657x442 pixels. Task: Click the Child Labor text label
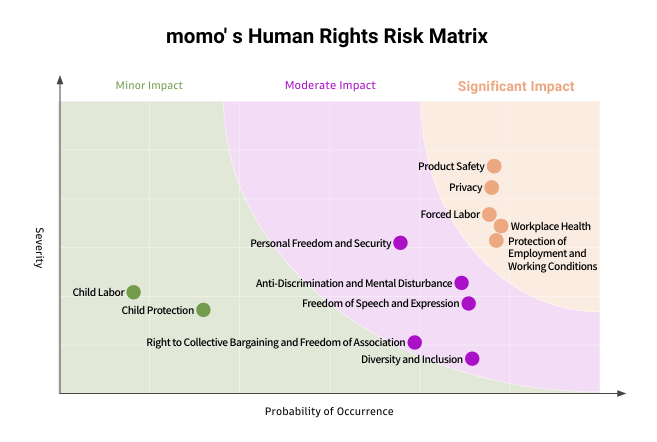(x=98, y=293)
